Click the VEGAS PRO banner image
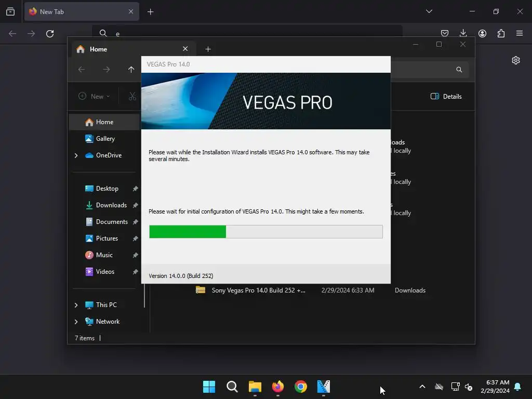The image size is (532, 399). (266, 101)
